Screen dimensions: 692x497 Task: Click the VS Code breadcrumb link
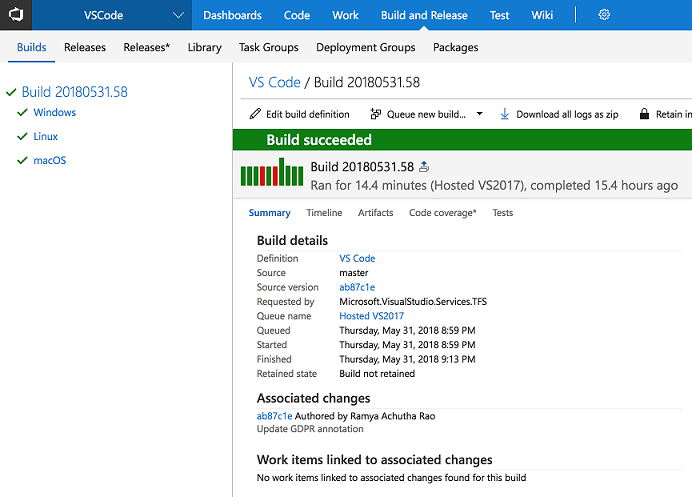pos(274,83)
